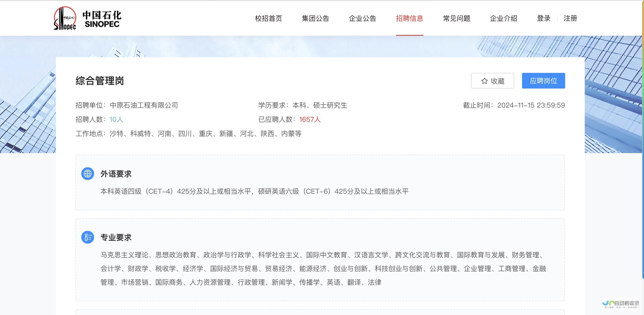Screen dimensions: 644x315
Task: Click the Sinopec logo in the header
Action: pos(87,18)
